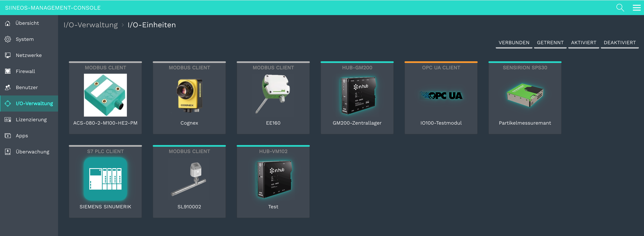This screenshot has height=236, width=644.
Task: Select I/O-Verwaltung menu entry
Action: point(29,104)
